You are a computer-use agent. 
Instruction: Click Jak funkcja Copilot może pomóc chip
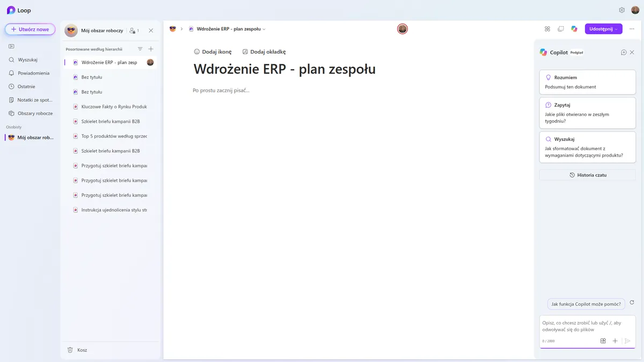point(586,304)
